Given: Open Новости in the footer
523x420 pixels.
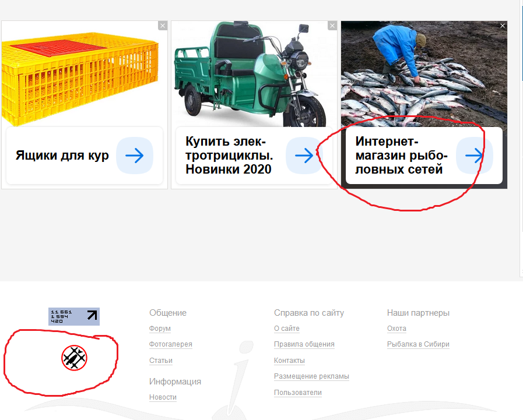Looking at the screenshot, I should pos(163,397).
